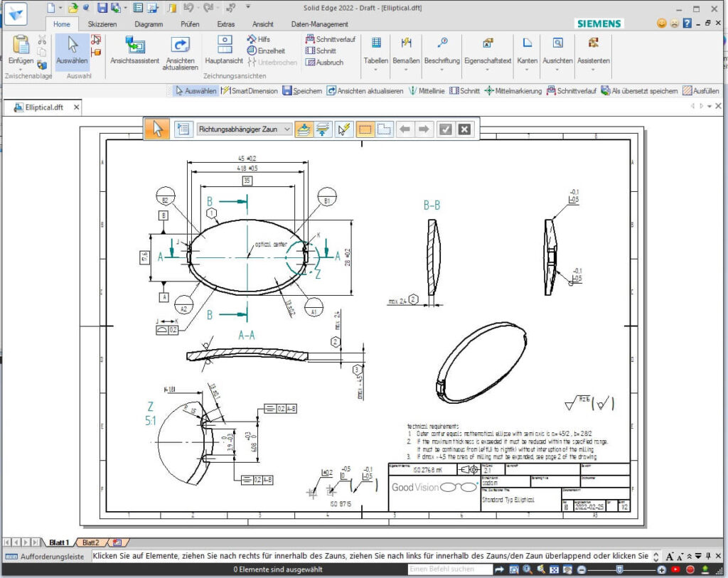This screenshot has height=578, width=728.
Task: Toggle the rectangular fence selection mode
Action: [x=365, y=129]
